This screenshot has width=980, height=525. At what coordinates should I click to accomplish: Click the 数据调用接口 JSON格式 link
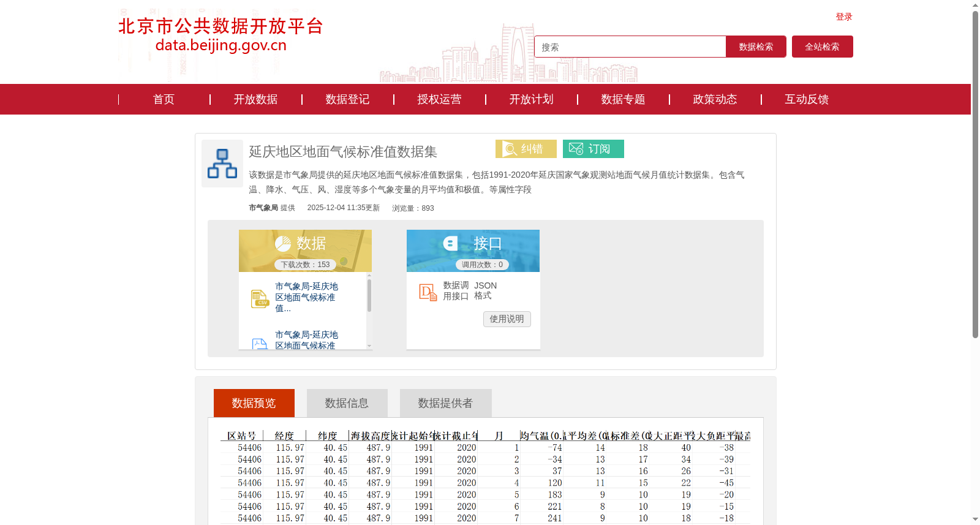(470, 291)
